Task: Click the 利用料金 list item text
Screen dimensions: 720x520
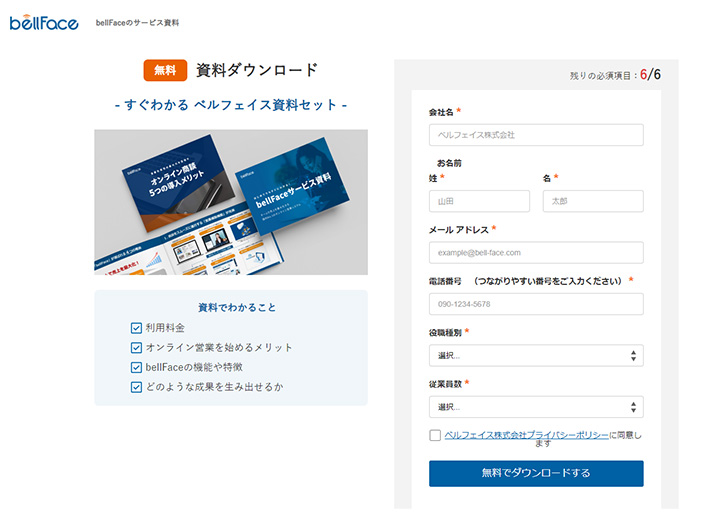Action: tap(165, 328)
